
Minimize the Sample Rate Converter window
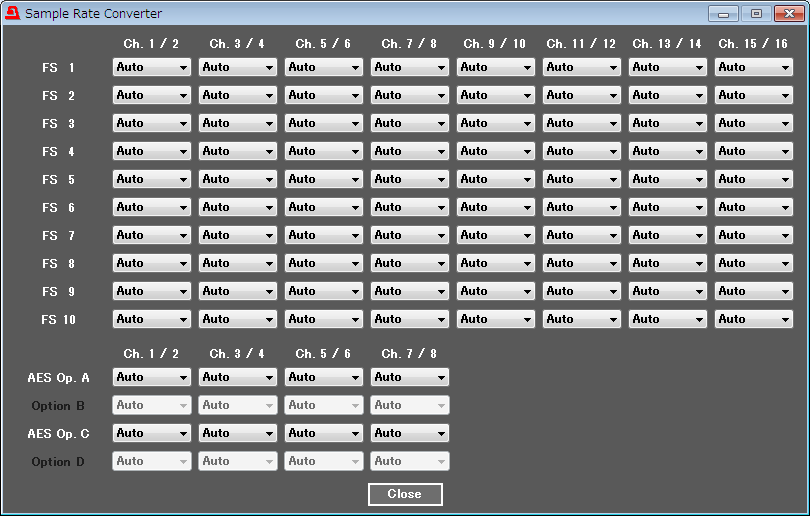[x=723, y=14]
